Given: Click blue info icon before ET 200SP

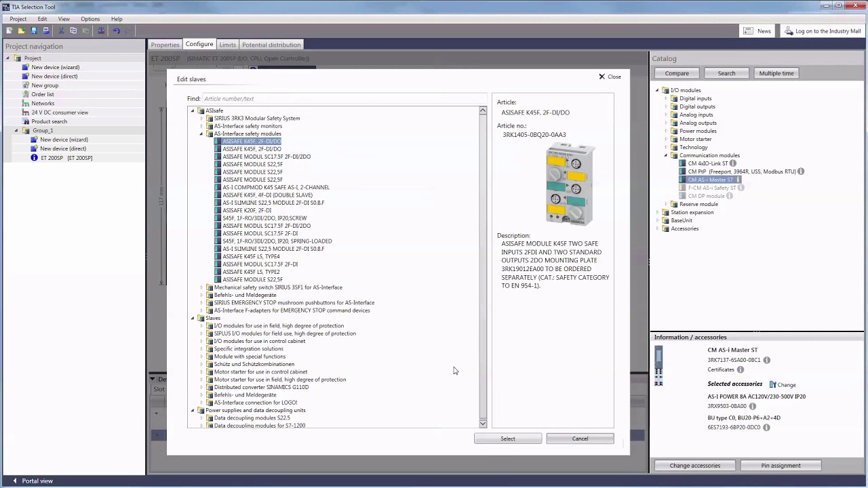Looking at the screenshot, I should point(35,158).
